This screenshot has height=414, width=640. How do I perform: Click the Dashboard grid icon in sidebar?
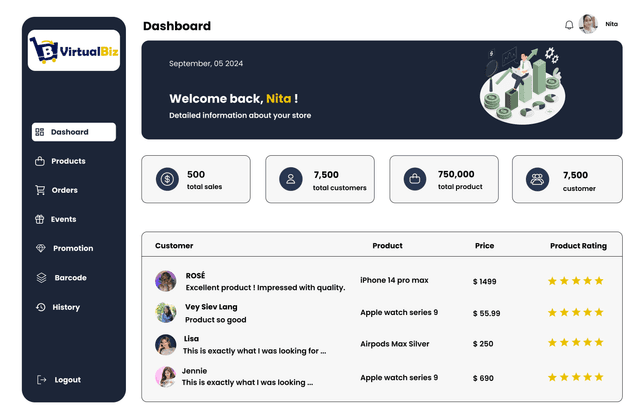point(40,132)
